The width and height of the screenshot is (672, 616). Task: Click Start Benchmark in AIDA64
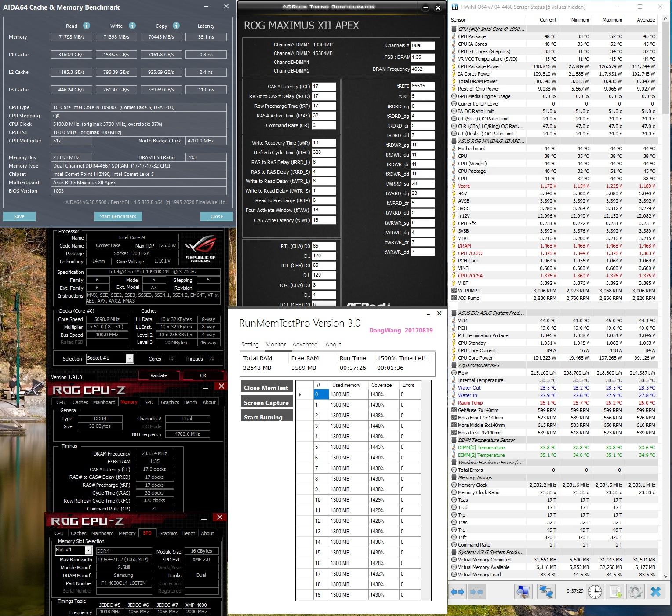coord(118,216)
